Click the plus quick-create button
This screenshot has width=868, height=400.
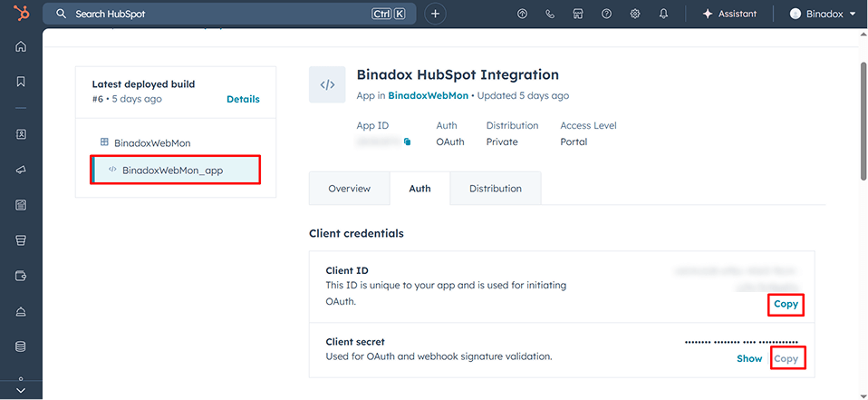tap(435, 14)
